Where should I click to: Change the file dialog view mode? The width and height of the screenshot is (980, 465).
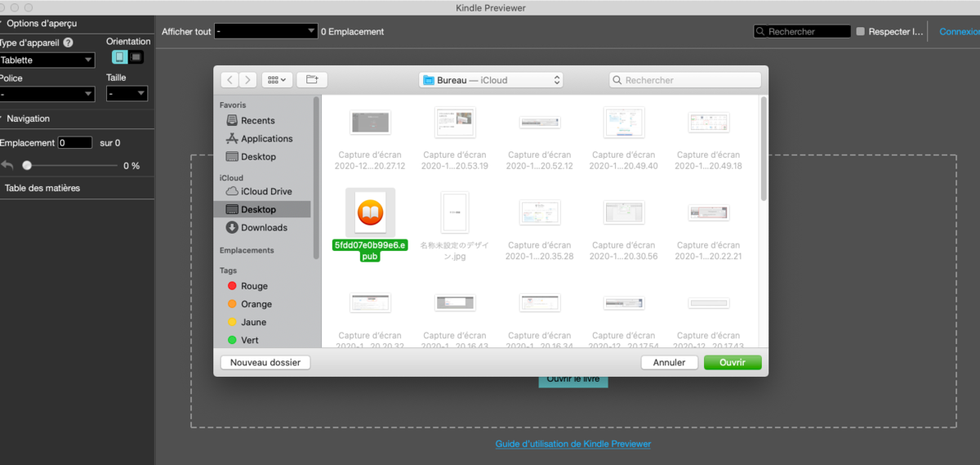click(278, 80)
